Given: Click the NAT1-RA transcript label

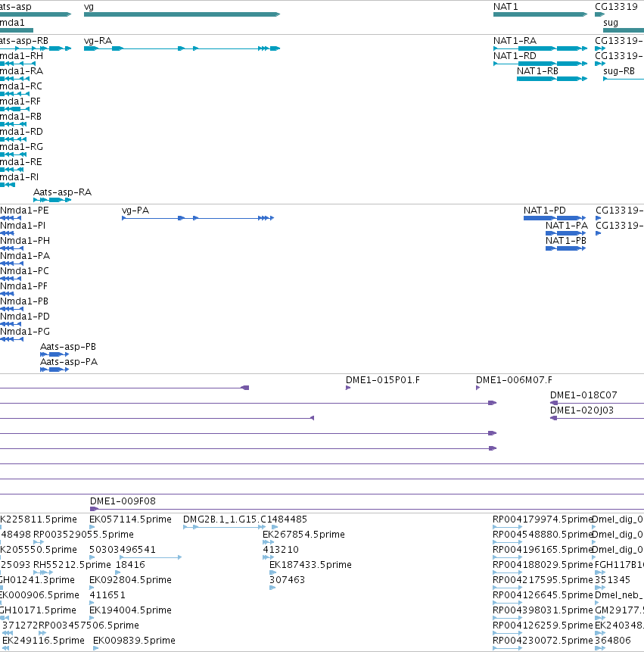Looking at the screenshot, I should tap(515, 41).
